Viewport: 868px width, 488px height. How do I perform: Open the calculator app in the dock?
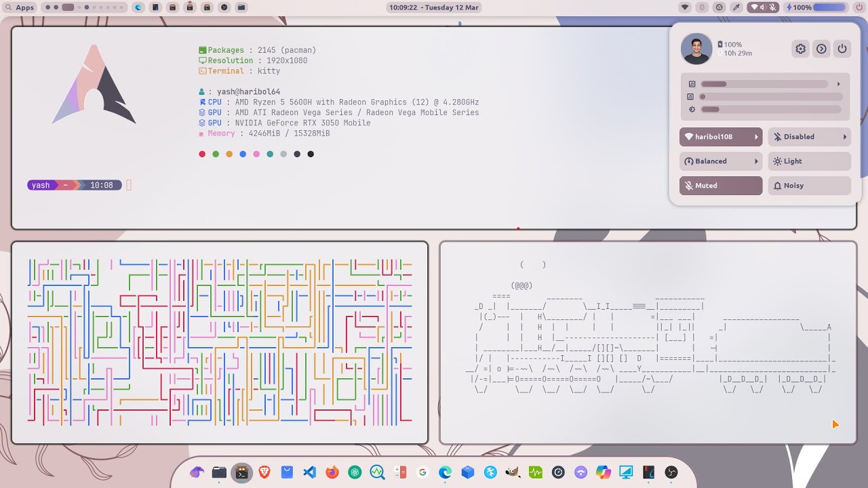point(399,472)
